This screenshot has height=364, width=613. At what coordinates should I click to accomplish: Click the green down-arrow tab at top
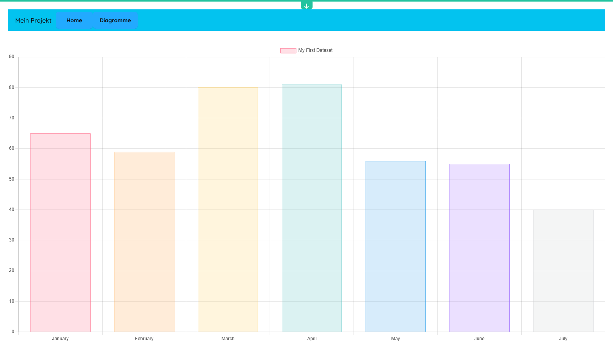pos(306,6)
